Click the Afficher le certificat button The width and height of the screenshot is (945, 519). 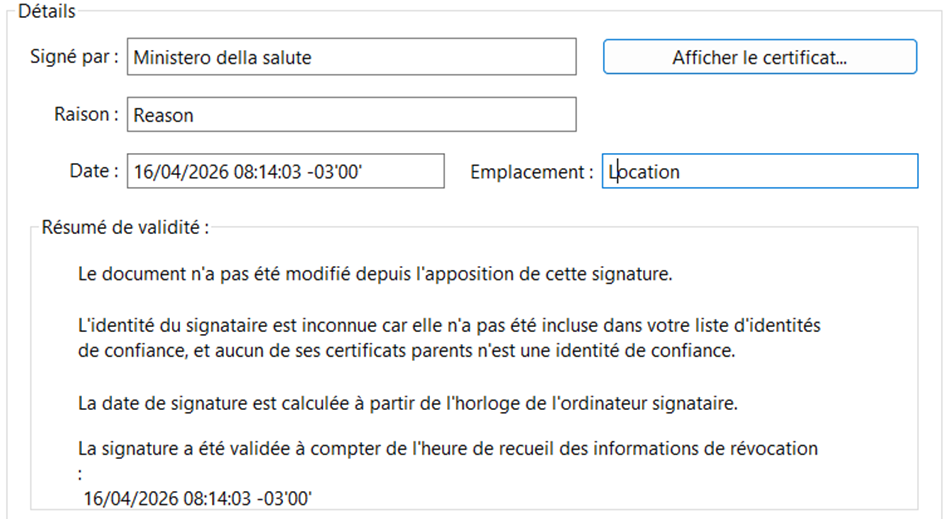[x=759, y=57]
